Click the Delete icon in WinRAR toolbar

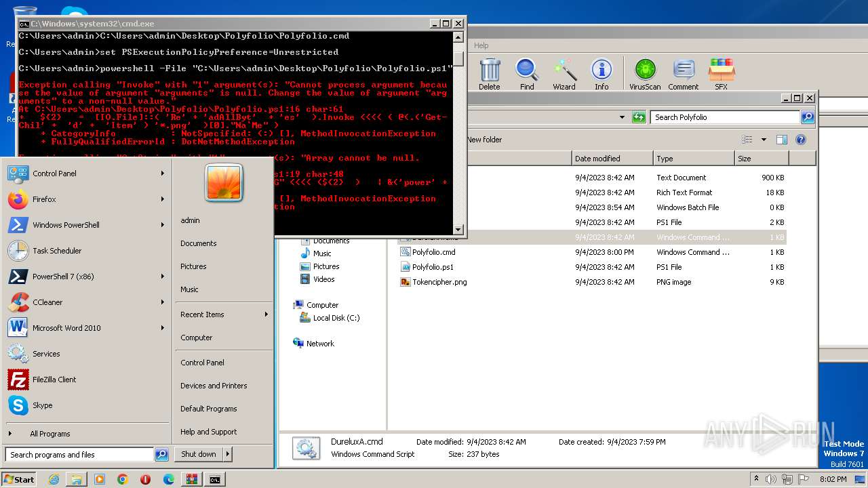pos(489,73)
